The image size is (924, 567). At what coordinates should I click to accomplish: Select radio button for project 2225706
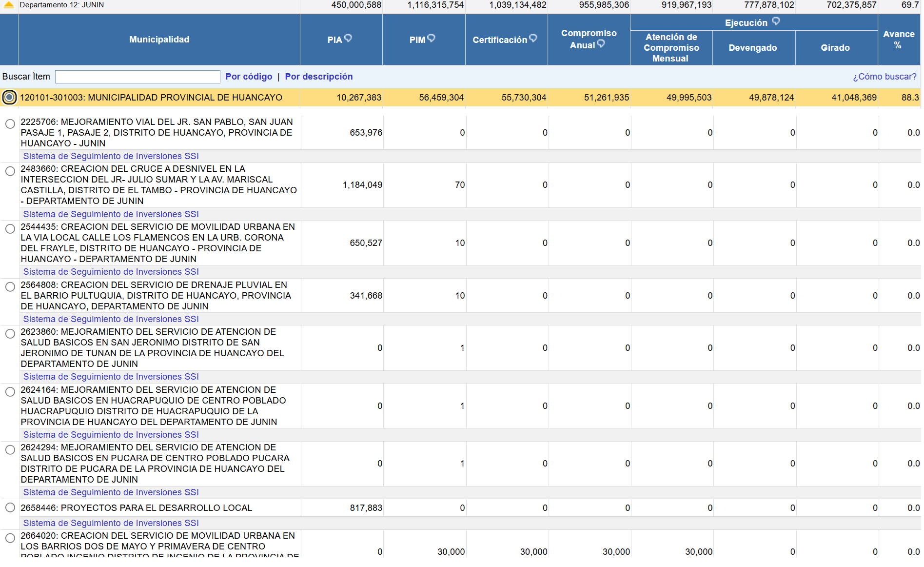[10, 124]
